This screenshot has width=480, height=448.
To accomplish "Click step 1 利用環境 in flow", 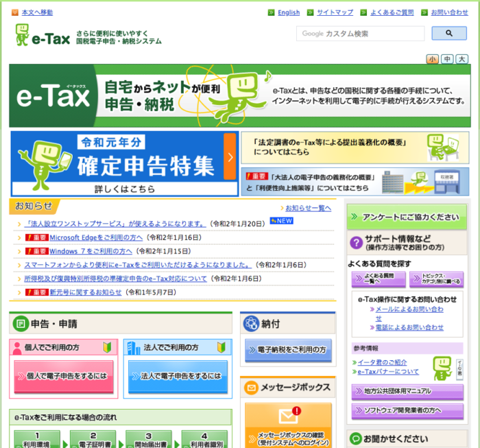I will tap(37, 440).
